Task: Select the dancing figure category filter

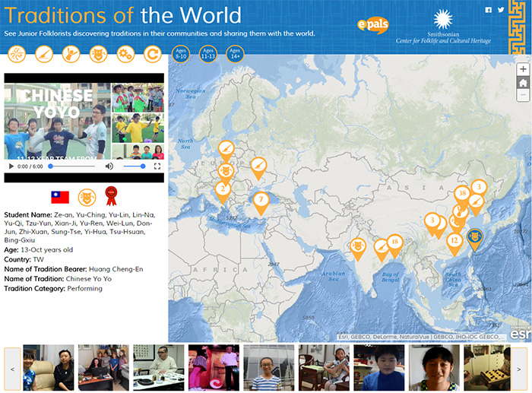Action: tap(71, 54)
